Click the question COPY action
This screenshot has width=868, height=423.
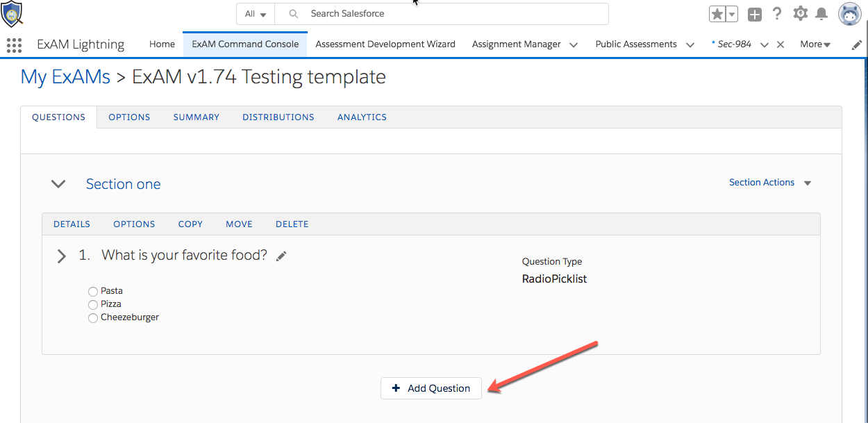tap(190, 224)
